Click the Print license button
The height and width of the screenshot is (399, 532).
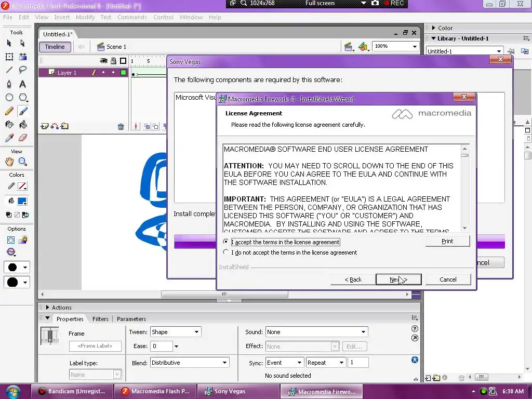(447, 241)
